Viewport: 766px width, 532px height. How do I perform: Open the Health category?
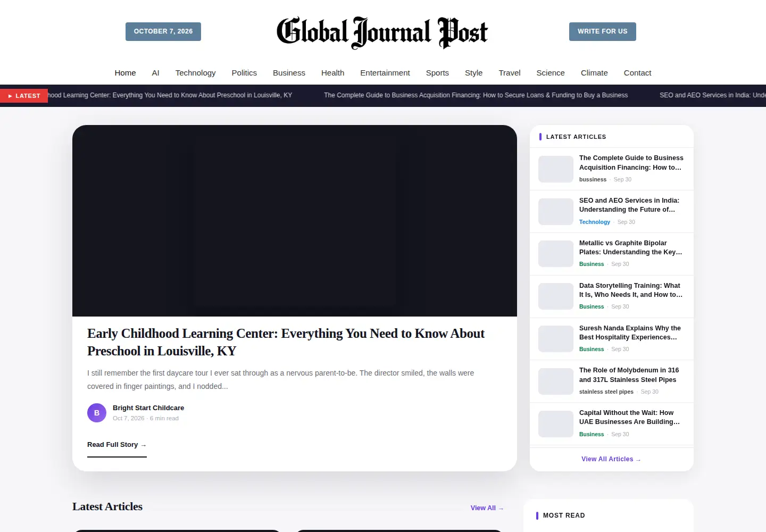332,73
